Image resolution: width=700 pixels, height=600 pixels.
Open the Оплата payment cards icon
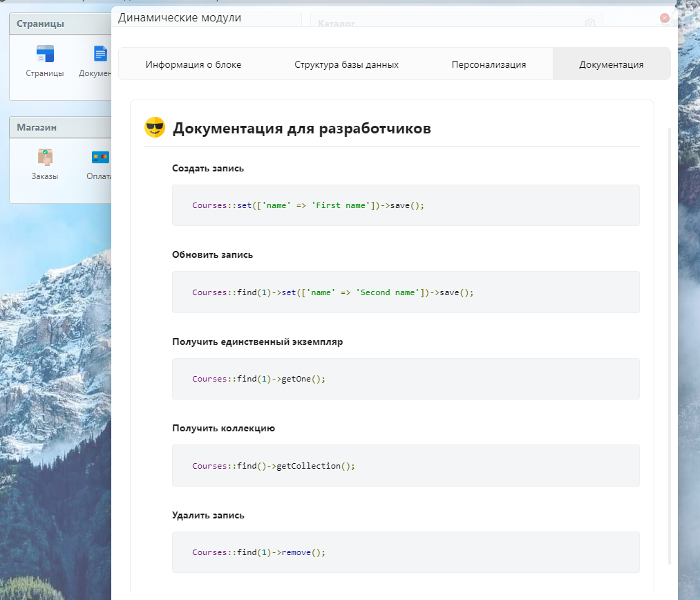click(100, 158)
